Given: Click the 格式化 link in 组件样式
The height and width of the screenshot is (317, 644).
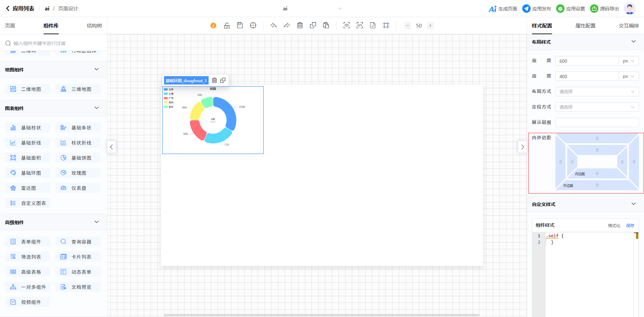Looking at the screenshot, I should [x=614, y=226].
